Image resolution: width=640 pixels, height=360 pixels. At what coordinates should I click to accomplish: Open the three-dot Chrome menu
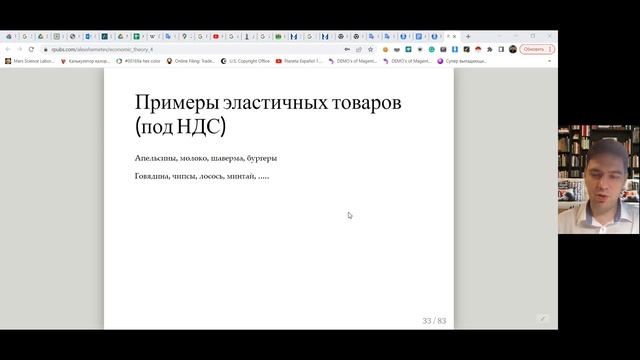tap(550, 49)
